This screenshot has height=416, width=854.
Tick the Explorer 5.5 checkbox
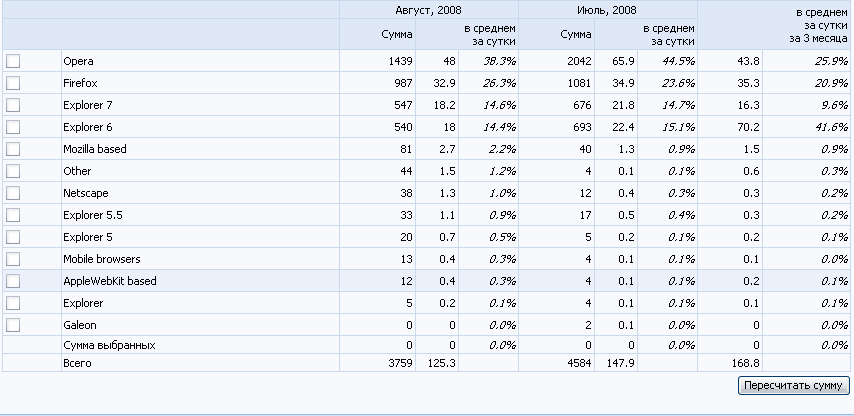(13, 215)
